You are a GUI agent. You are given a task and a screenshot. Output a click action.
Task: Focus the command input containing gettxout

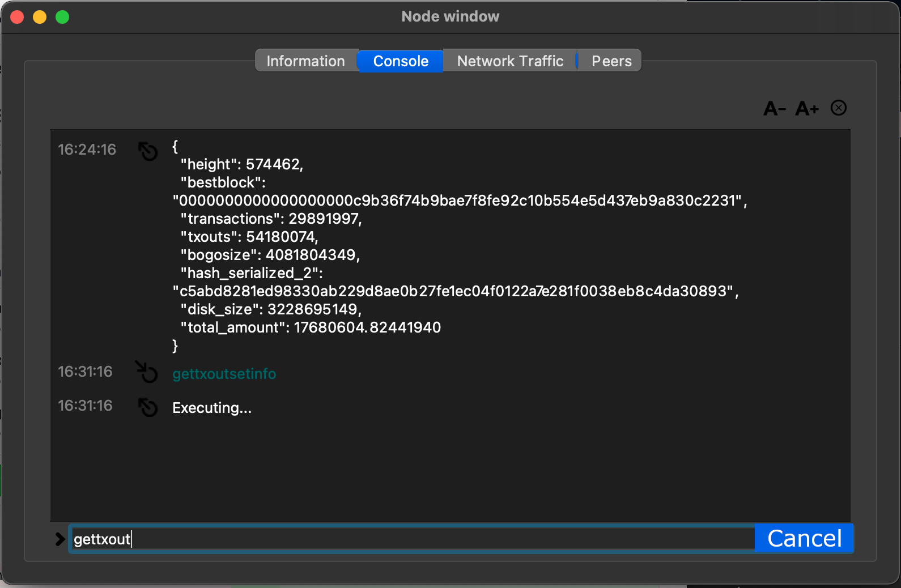[413, 539]
